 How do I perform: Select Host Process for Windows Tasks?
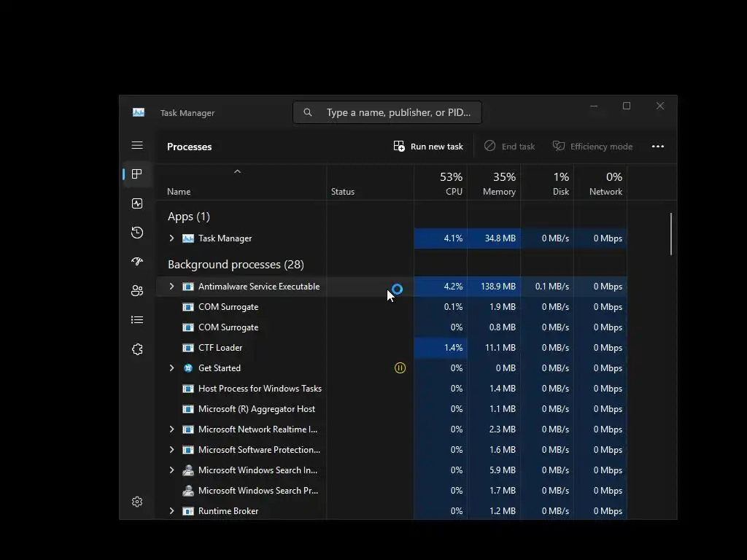click(260, 389)
